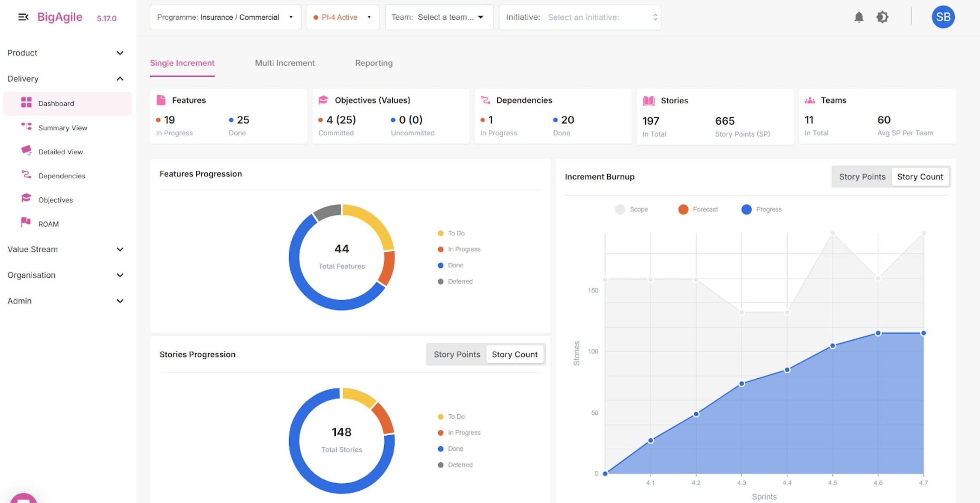Open the Team selection dropdown
This screenshot has height=503, width=980.
coord(439,17)
